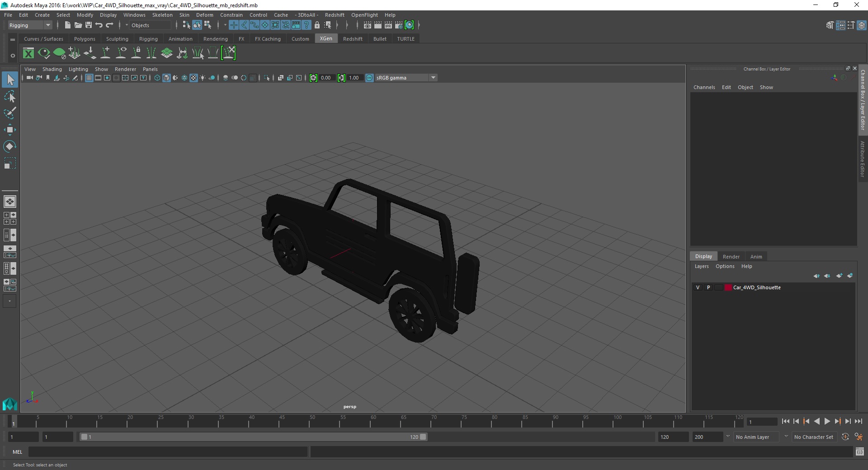
Task: Click the XGen guide visibility eye icon
Action: [121, 53]
